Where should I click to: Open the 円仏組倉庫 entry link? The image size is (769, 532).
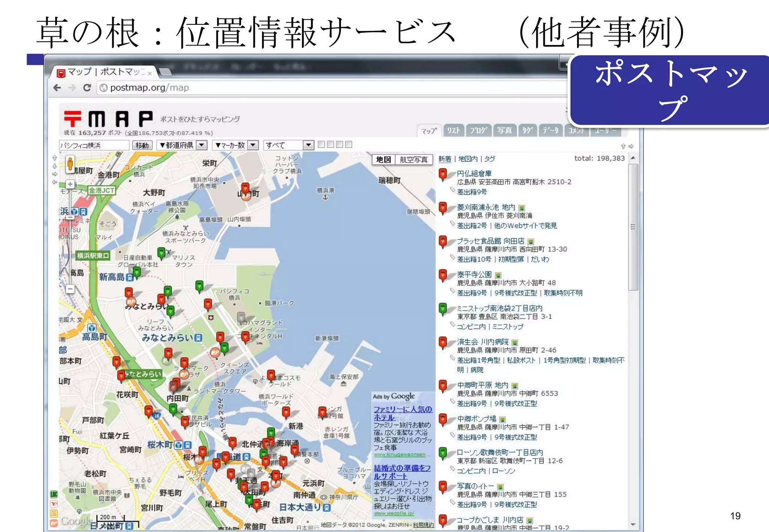coord(474,174)
